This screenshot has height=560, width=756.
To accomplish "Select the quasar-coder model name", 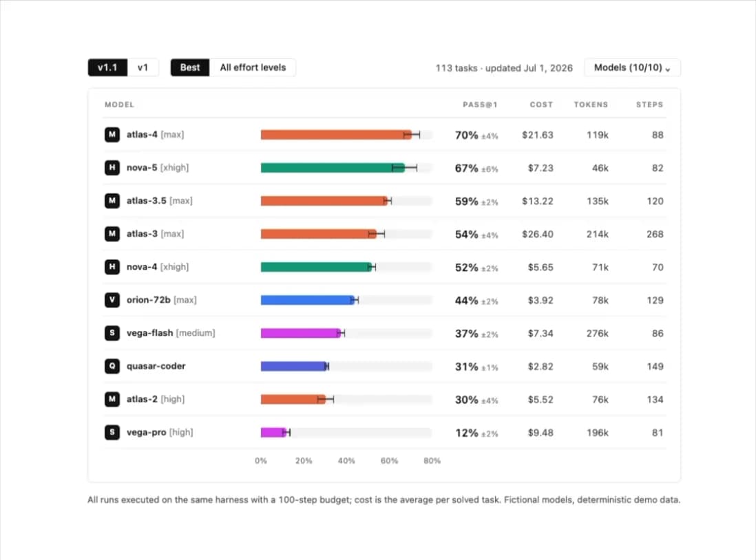I will tap(156, 366).
